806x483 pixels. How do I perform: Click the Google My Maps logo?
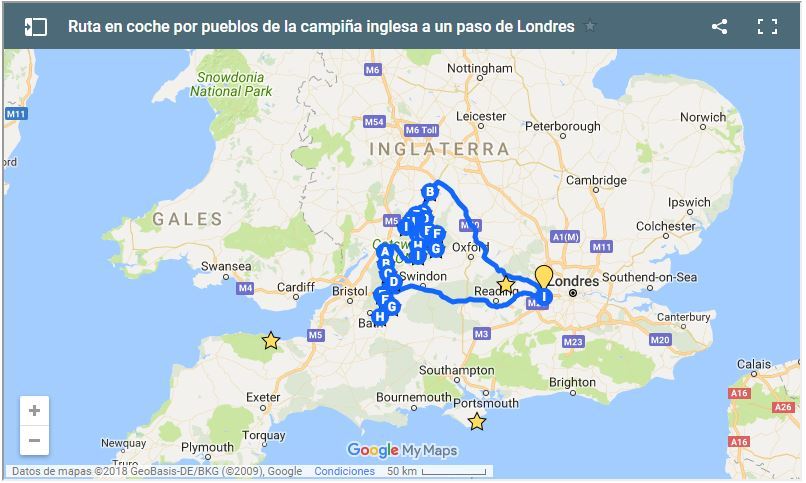[x=402, y=450]
